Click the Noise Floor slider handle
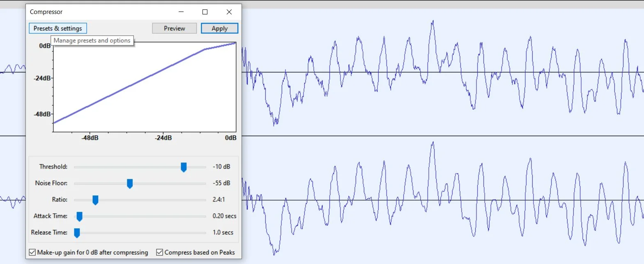The image size is (644, 264). (130, 183)
